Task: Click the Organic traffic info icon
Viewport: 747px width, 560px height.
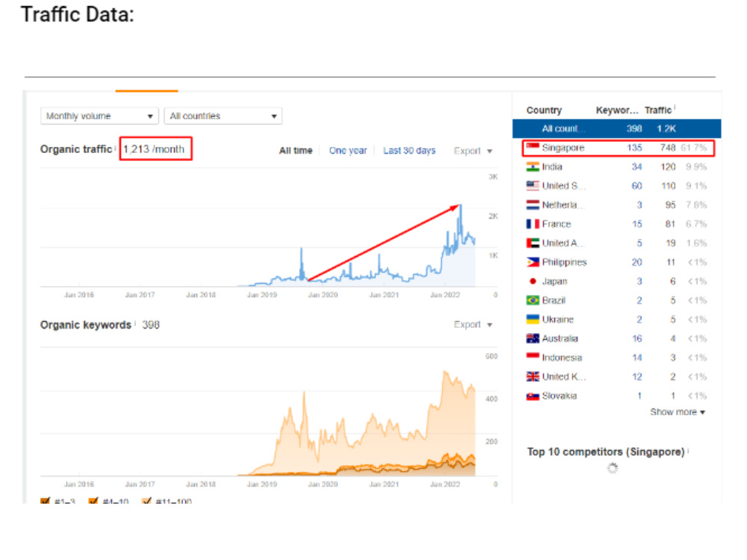Action: (115, 148)
